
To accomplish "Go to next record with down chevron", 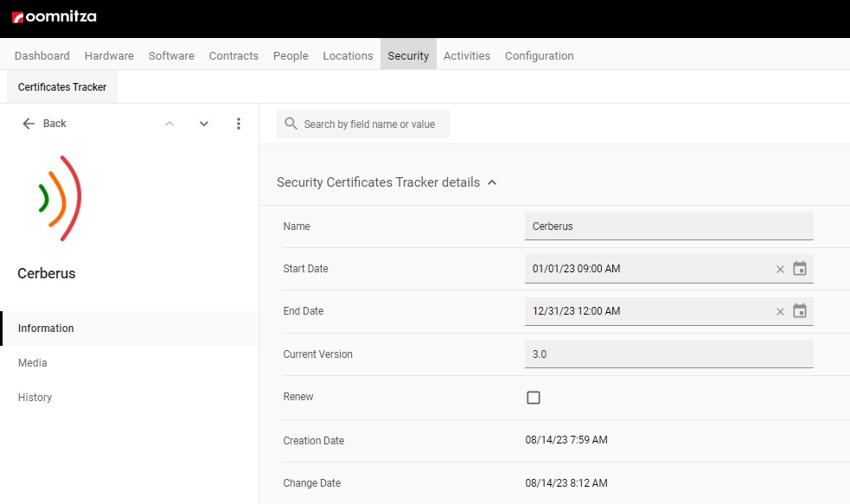I will 204,124.
